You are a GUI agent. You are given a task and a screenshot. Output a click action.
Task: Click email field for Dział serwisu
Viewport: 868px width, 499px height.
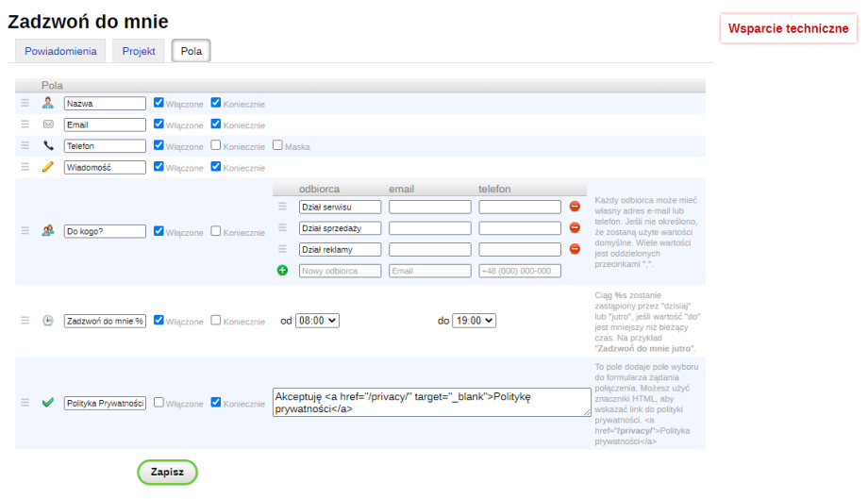click(x=429, y=207)
